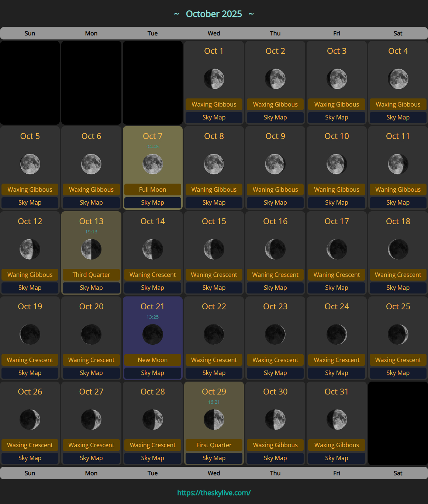This screenshot has height=504, width=428.
Task: Click the Full Moon phase label on Oct 7
Action: 152,190
